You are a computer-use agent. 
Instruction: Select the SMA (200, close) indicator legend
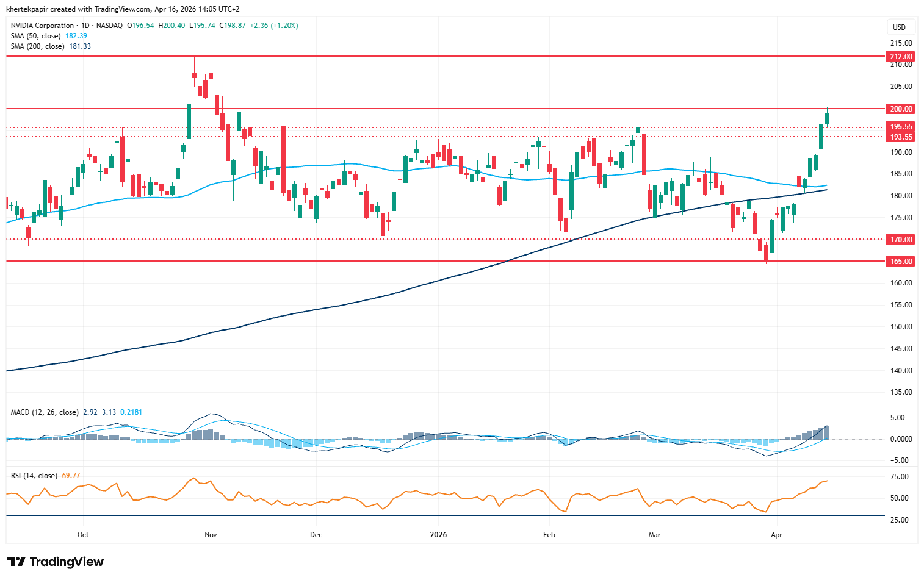click(x=37, y=46)
